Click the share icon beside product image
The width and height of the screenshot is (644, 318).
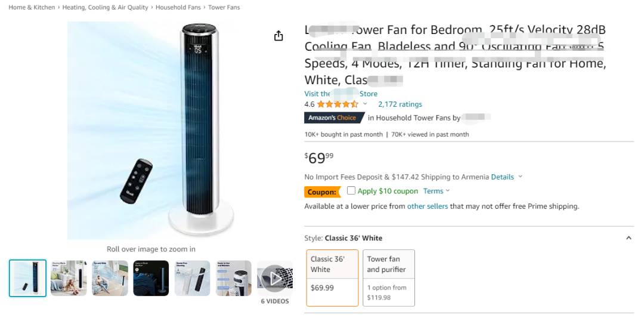pyautogui.click(x=278, y=36)
